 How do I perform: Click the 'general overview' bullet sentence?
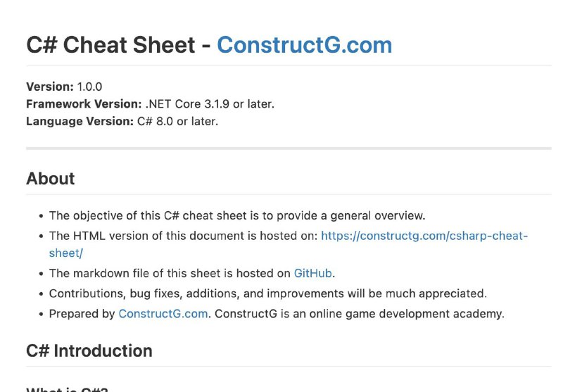point(237,216)
